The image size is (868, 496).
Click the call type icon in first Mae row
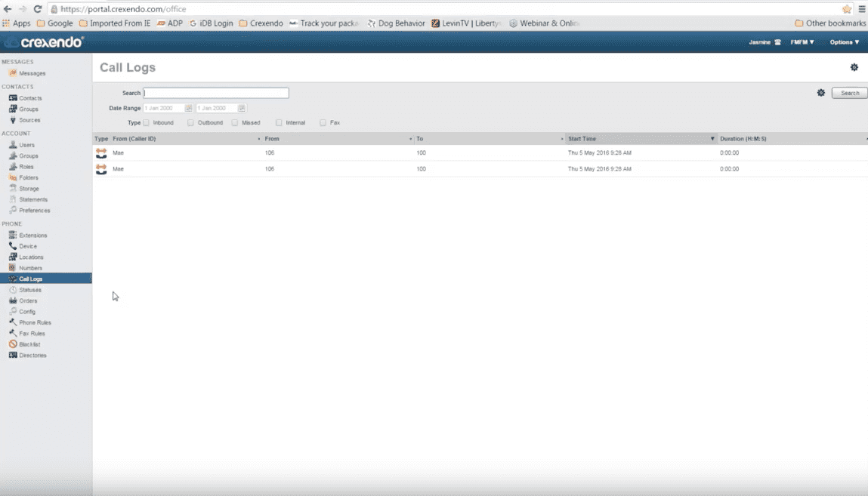101,153
